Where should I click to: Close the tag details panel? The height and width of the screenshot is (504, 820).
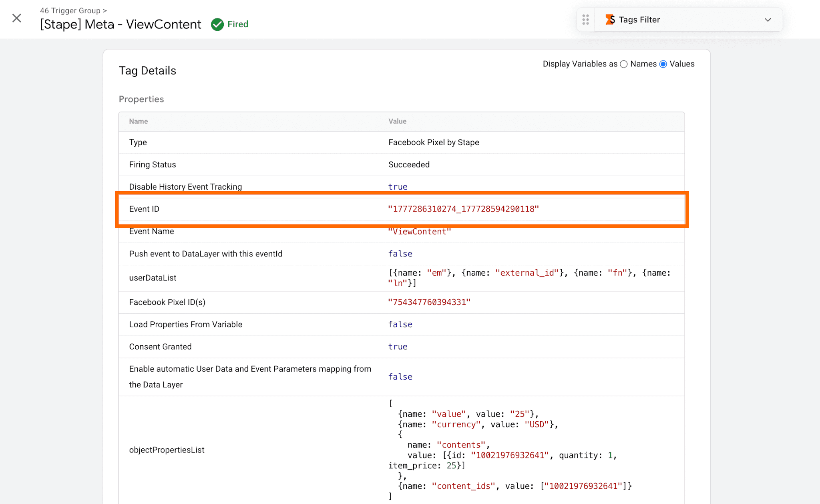[17, 18]
